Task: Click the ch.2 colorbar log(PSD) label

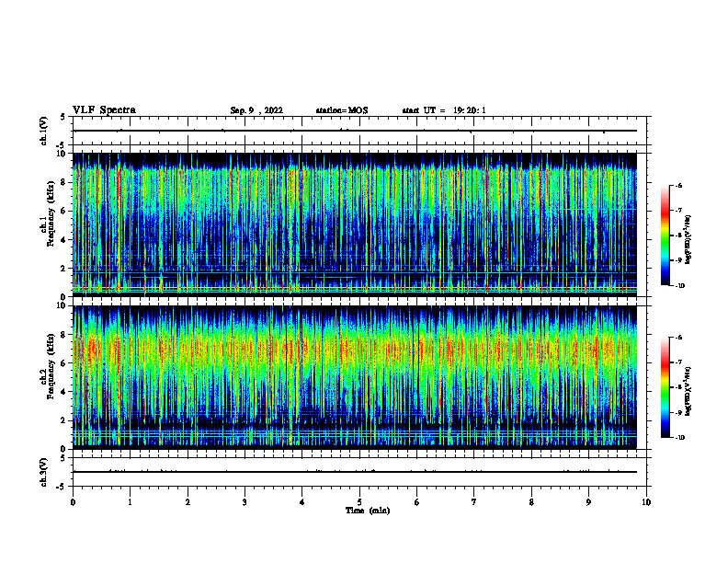Action: tap(688, 392)
